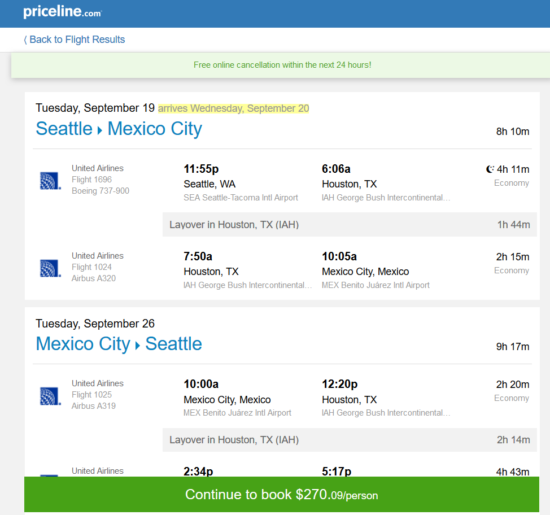Click the arrow between Seattle and Mexico City
Viewport: 550px width, 515px height.
click(100, 131)
